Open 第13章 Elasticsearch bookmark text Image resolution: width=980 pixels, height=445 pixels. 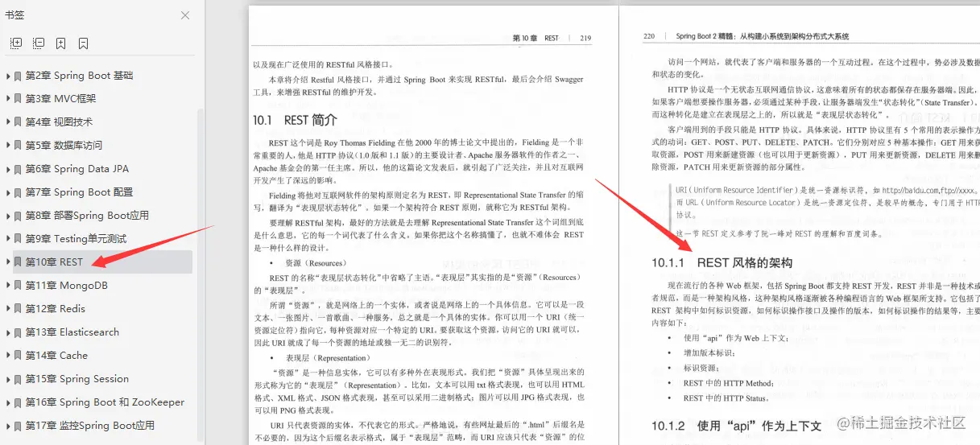point(72,332)
